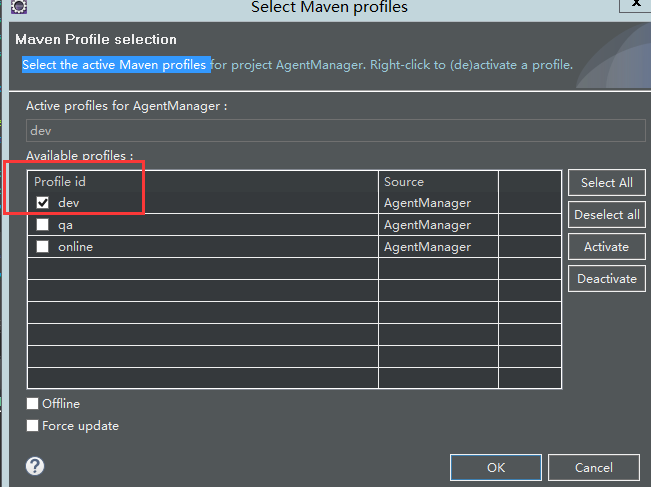Click the Deselect all button
This screenshot has width=651, height=487.
(x=606, y=215)
